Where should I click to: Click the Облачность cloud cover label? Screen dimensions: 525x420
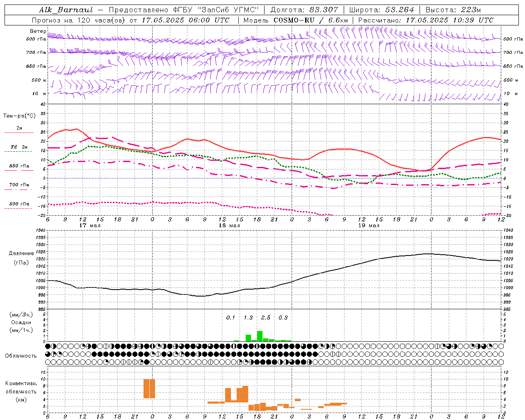pyautogui.click(x=21, y=356)
